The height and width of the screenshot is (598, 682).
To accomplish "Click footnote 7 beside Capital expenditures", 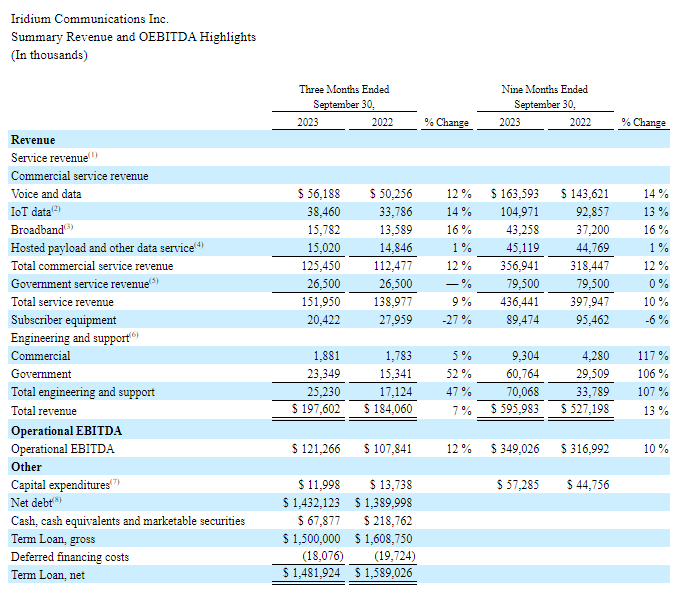I will 115,481.
